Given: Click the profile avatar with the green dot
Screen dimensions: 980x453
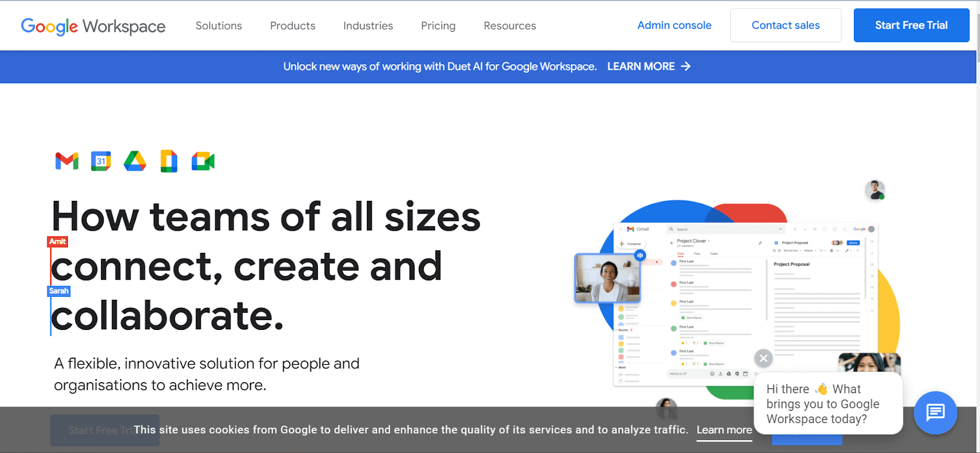Looking at the screenshot, I should (x=875, y=190).
